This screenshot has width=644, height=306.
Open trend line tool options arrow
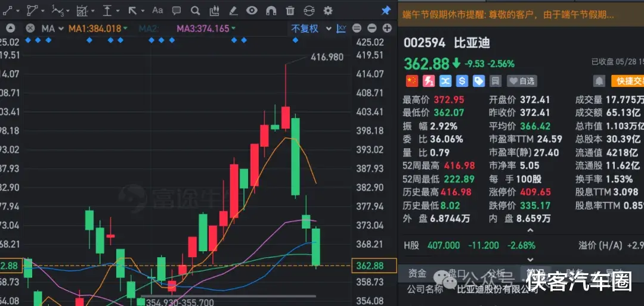click(17, 11)
